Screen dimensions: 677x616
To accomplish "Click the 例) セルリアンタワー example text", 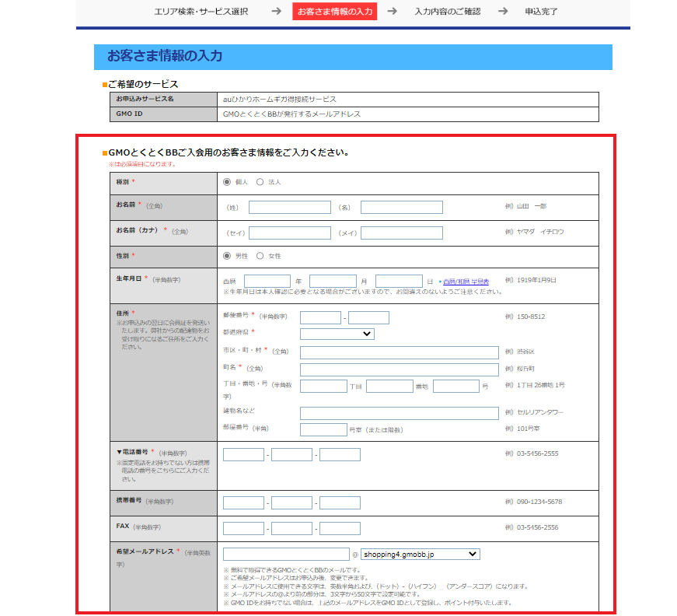I will (535, 412).
